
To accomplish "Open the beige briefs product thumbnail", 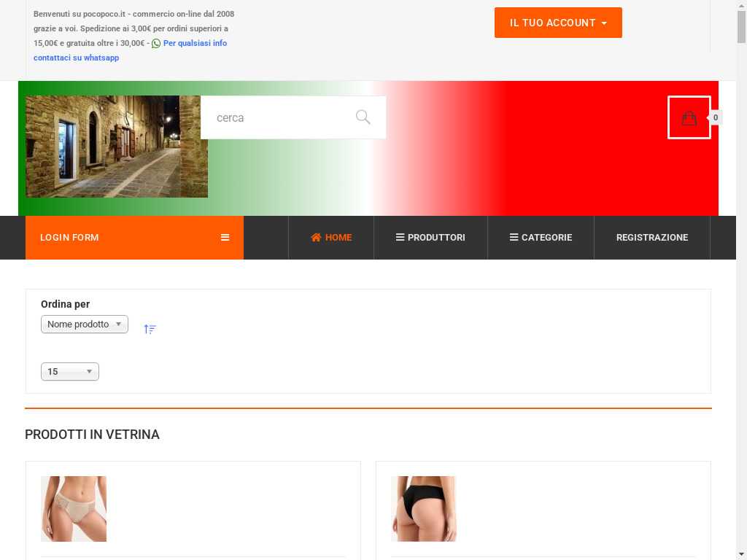I will pyautogui.click(x=74, y=509).
